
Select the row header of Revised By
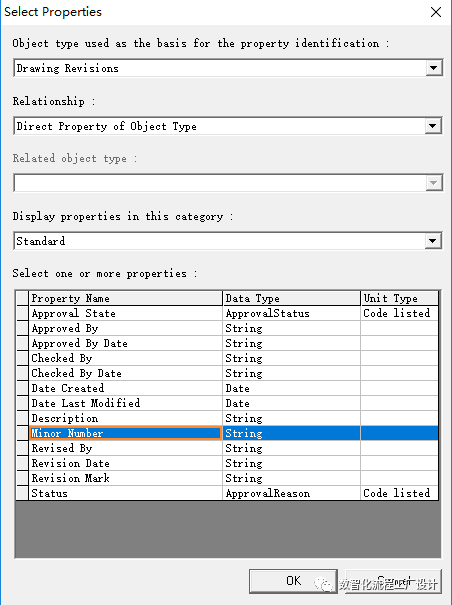[x=22, y=448]
